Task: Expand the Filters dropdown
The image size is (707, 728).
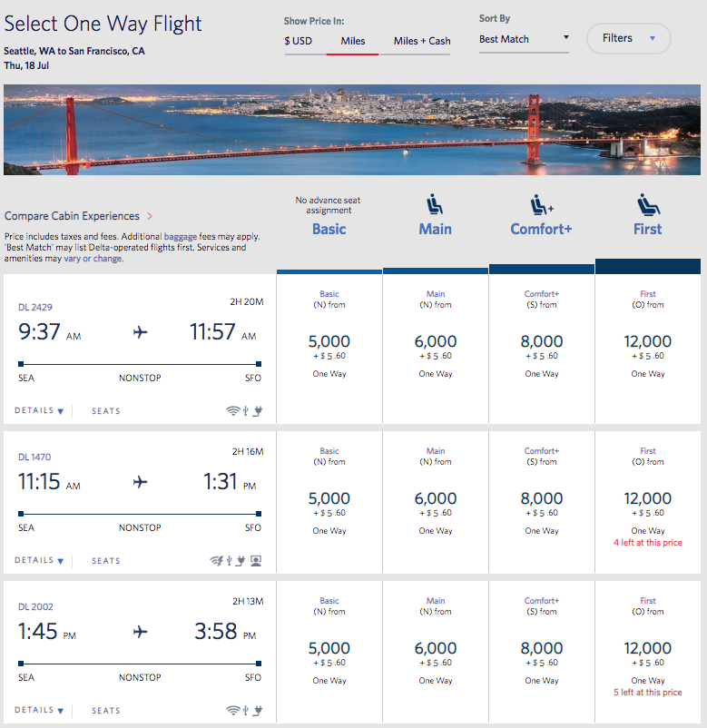Action: coord(628,38)
